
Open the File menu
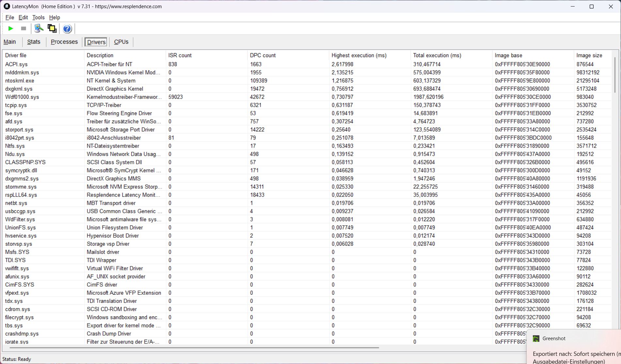pos(9,17)
